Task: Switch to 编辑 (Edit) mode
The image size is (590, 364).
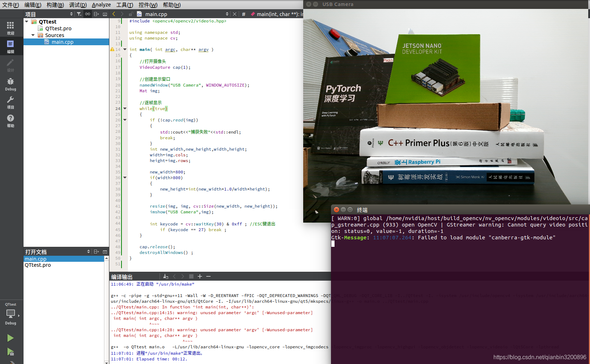Action: (x=11, y=46)
